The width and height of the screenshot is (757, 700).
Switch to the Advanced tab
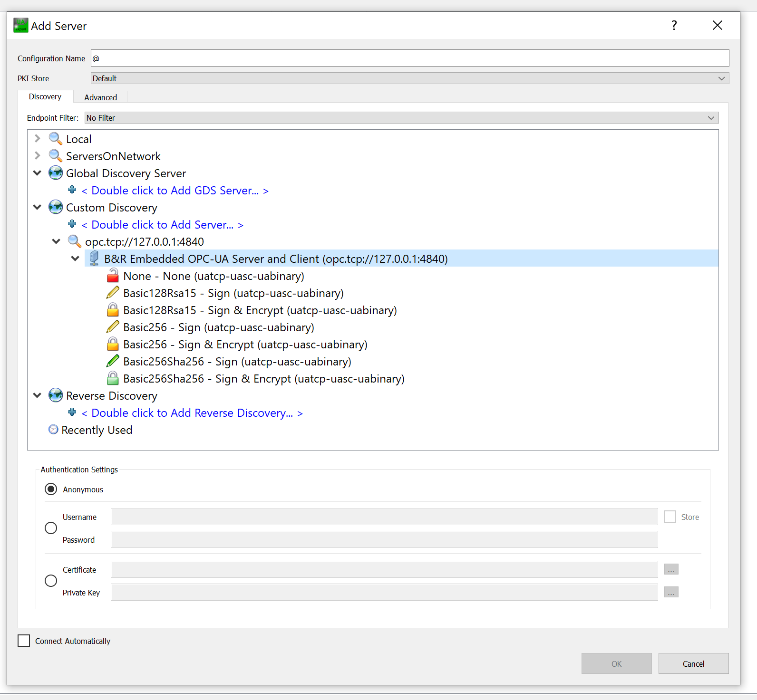point(100,97)
